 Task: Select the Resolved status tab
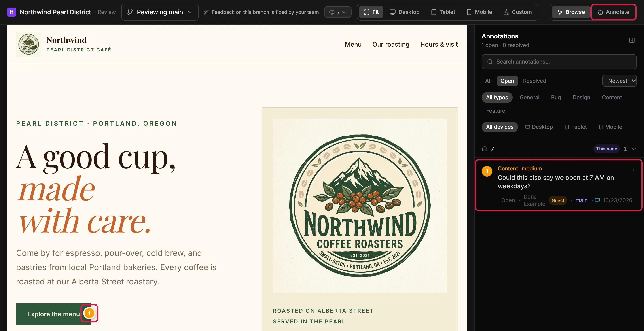click(534, 81)
